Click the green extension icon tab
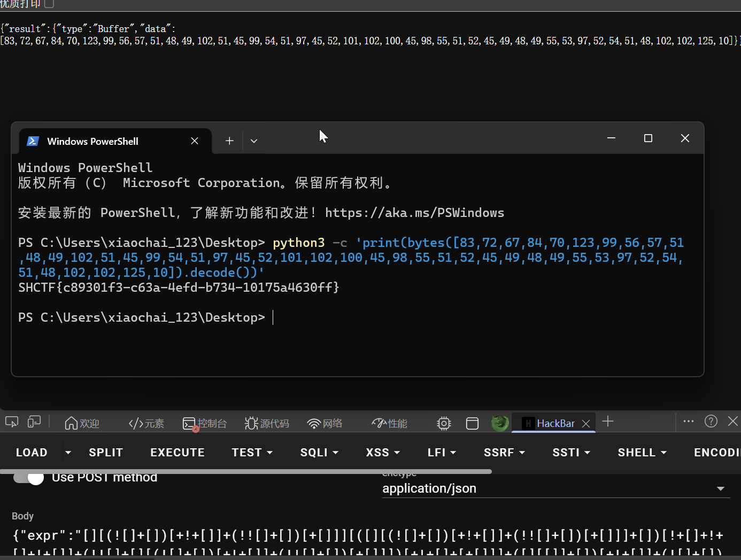 point(500,423)
